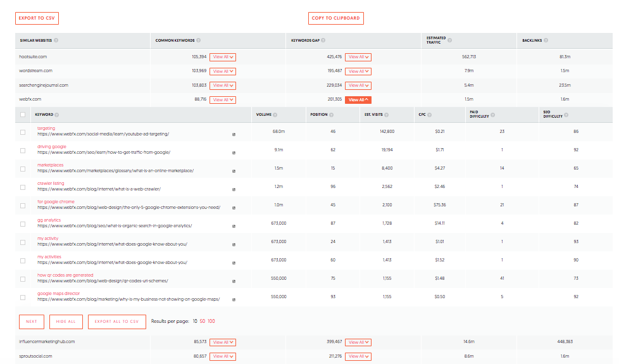Click the info icon beside Backlinks header
This screenshot has width=619, height=364.
tap(546, 41)
